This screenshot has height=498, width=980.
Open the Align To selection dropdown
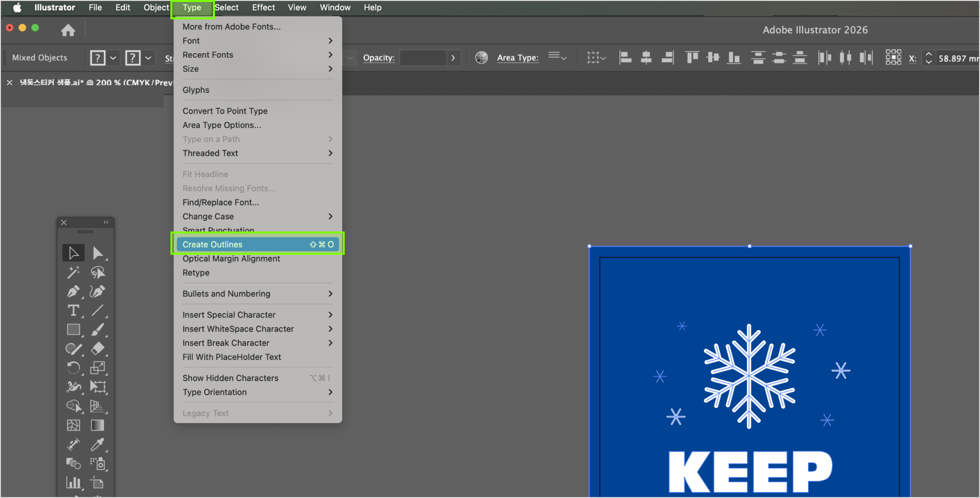597,58
